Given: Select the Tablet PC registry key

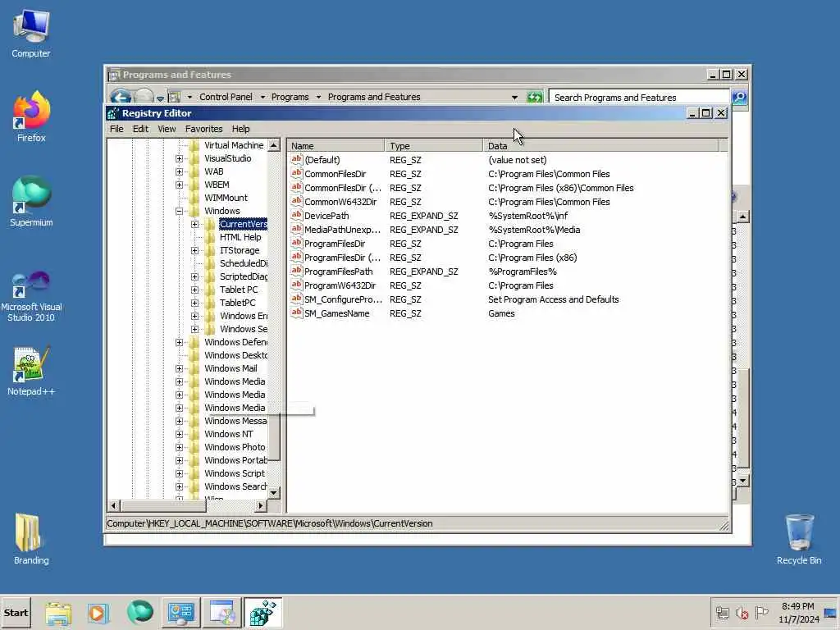Looking at the screenshot, I should 239,290.
